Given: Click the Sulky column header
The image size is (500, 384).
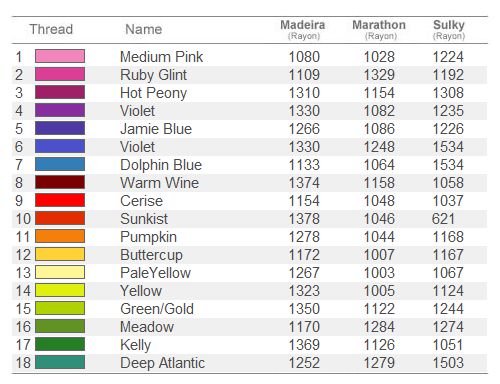Looking at the screenshot, I should pyautogui.click(x=449, y=29).
